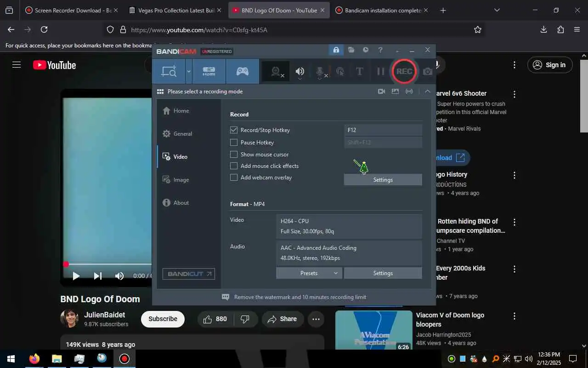588x368 pixels.
Task: Select game recording mode gamepad icon
Action: [x=243, y=71]
